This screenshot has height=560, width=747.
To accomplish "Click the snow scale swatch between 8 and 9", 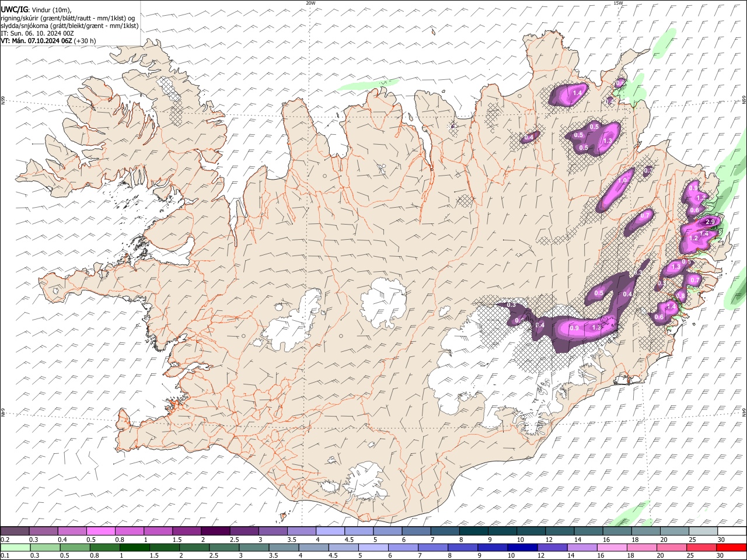I will [473, 531].
